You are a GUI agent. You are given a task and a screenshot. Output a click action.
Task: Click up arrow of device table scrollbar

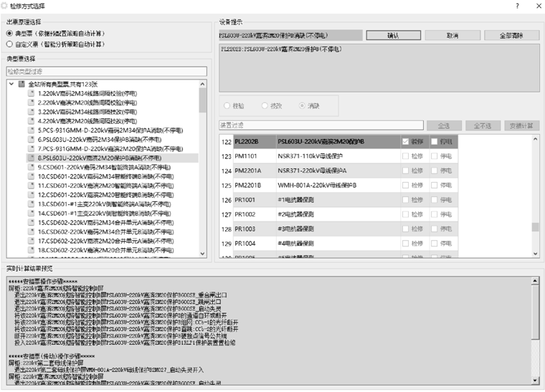(535, 139)
